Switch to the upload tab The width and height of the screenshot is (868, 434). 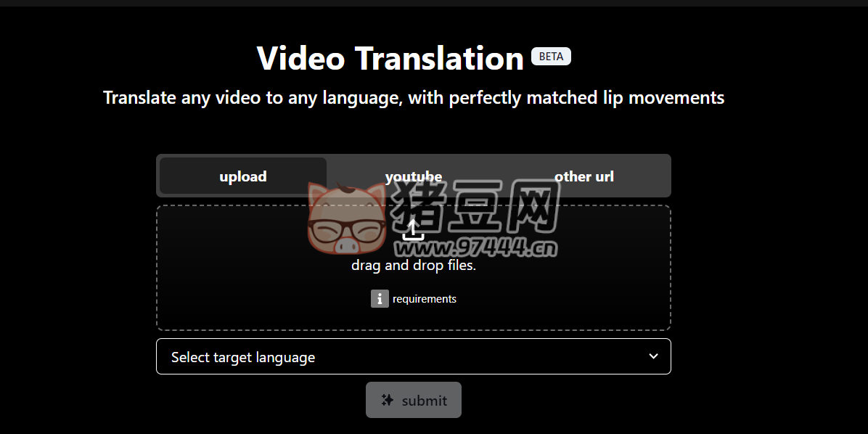point(243,176)
